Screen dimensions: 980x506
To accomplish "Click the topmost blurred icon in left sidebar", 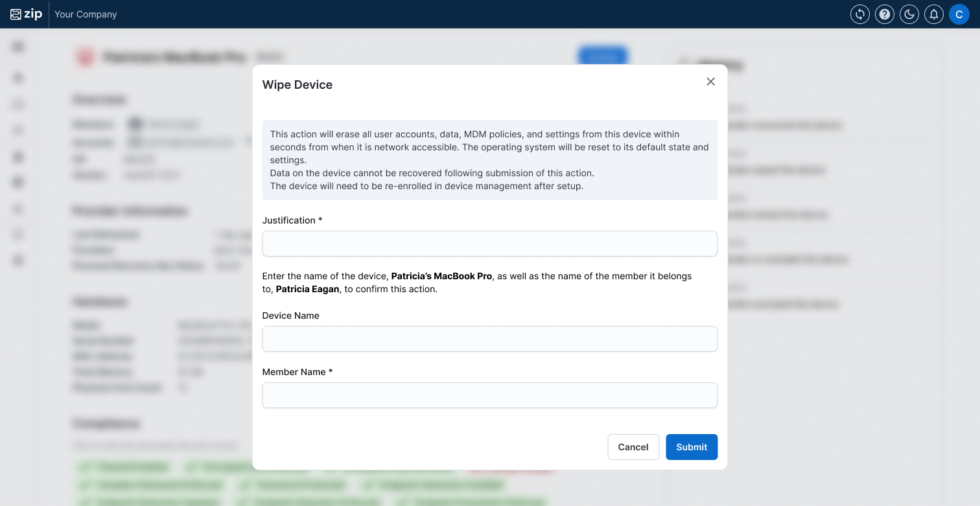I will tap(18, 47).
